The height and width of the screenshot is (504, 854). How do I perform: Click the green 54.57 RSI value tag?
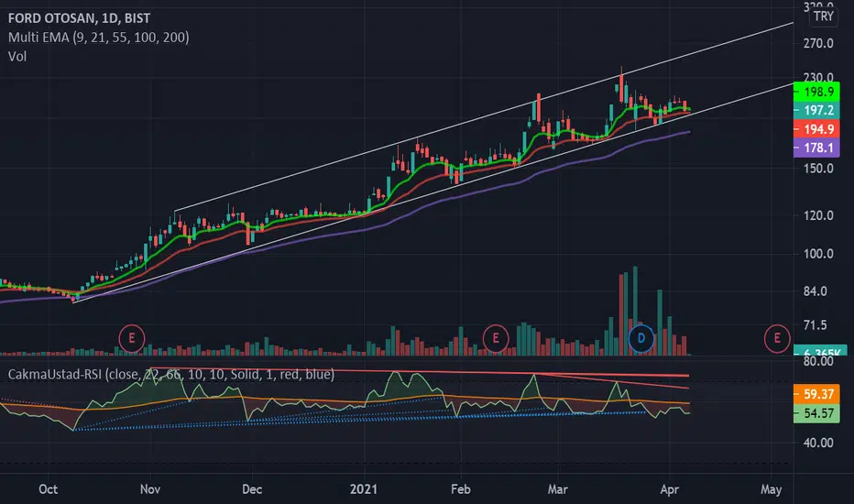click(x=816, y=413)
